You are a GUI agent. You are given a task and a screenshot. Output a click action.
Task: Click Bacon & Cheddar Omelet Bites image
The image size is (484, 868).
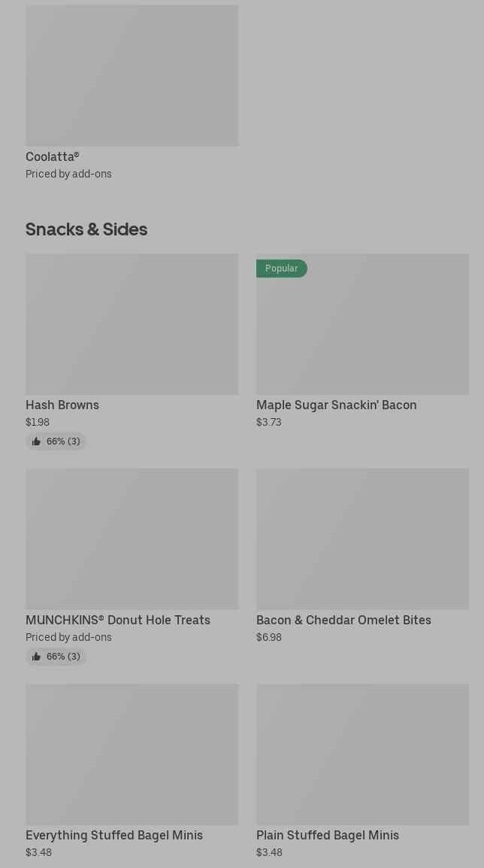coord(362,539)
